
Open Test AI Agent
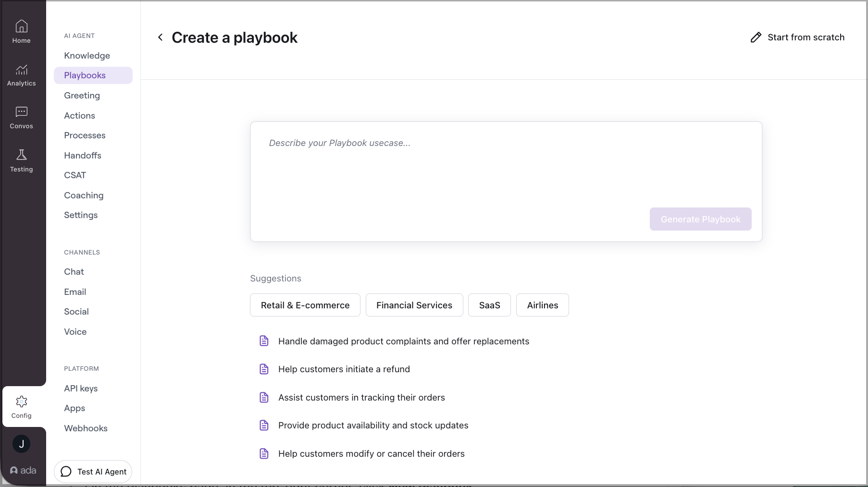coord(93,471)
